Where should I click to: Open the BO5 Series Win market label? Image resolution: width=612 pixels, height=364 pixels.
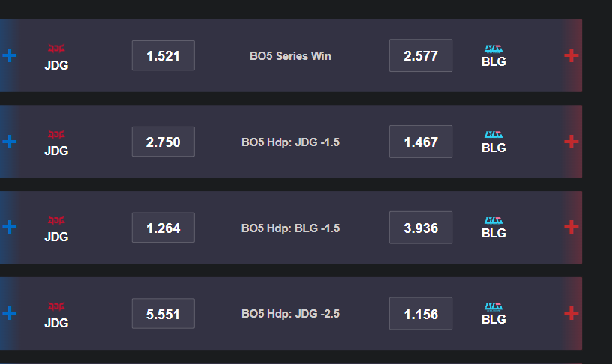[290, 55]
